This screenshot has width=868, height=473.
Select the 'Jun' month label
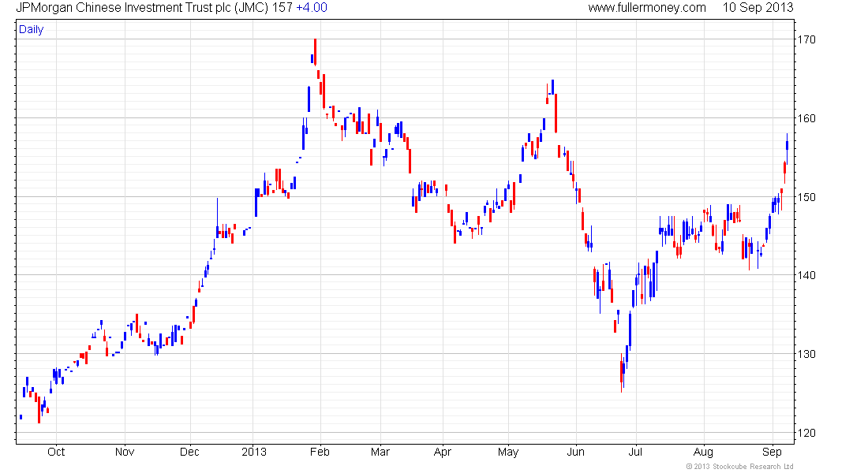tap(576, 452)
